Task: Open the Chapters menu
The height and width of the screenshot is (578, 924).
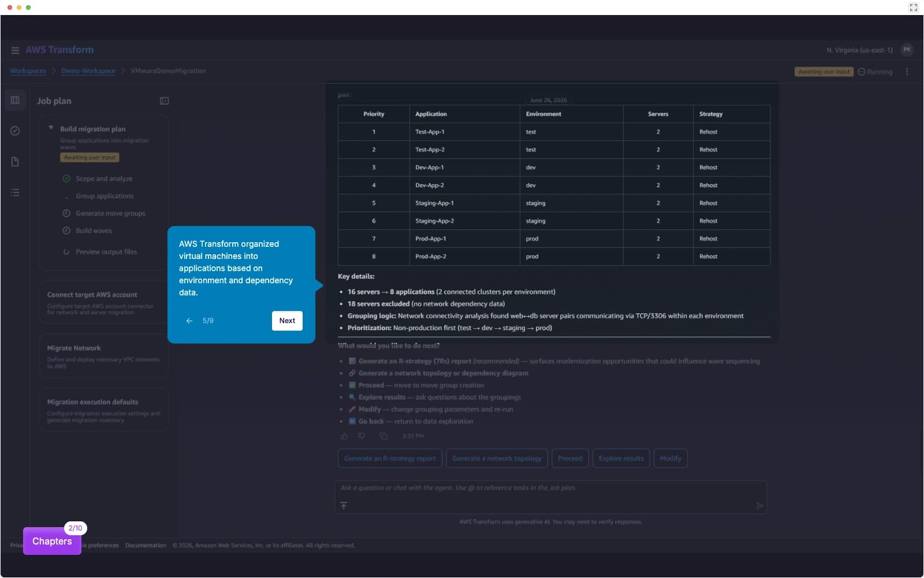Action: point(52,541)
